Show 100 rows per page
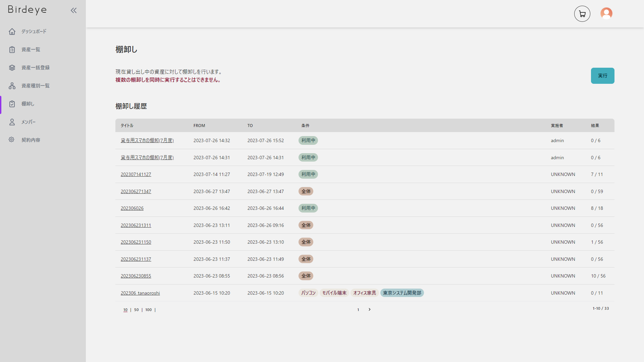This screenshot has width=644, height=362. coord(148,310)
